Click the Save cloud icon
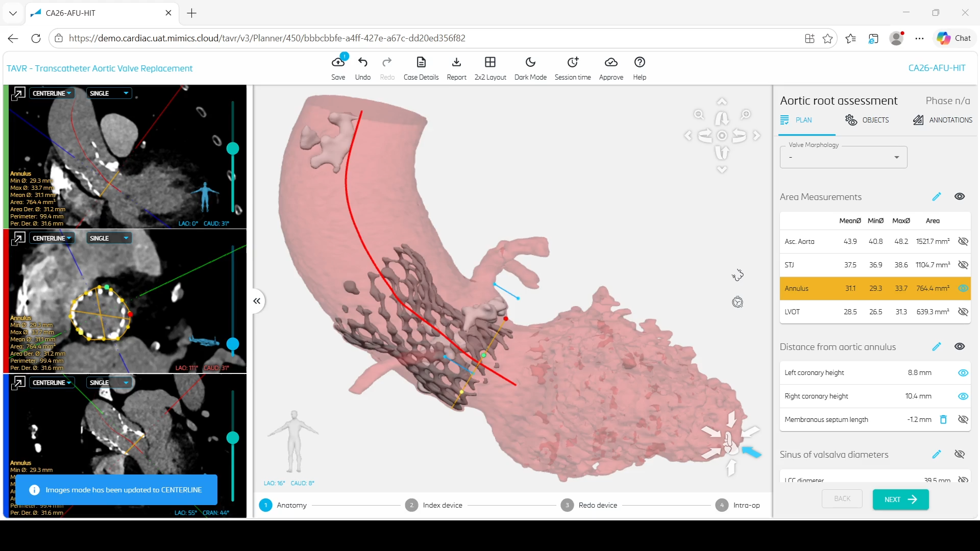 (338, 62)
